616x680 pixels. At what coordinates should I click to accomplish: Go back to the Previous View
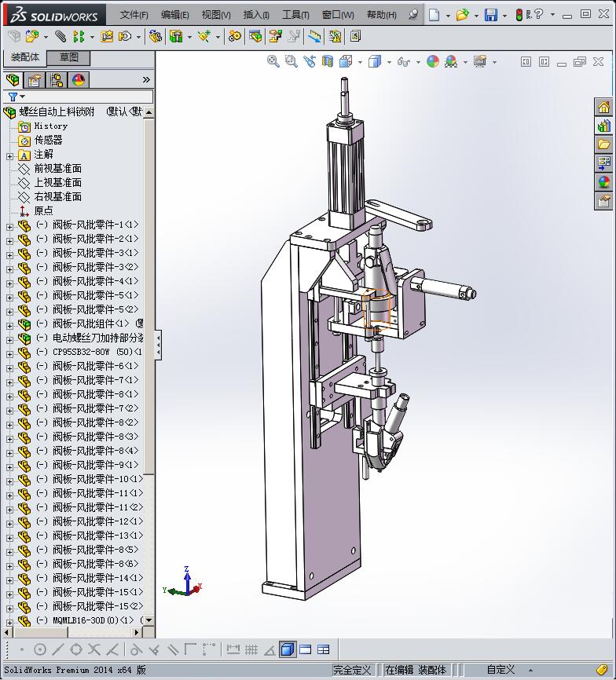click(310, 61)
